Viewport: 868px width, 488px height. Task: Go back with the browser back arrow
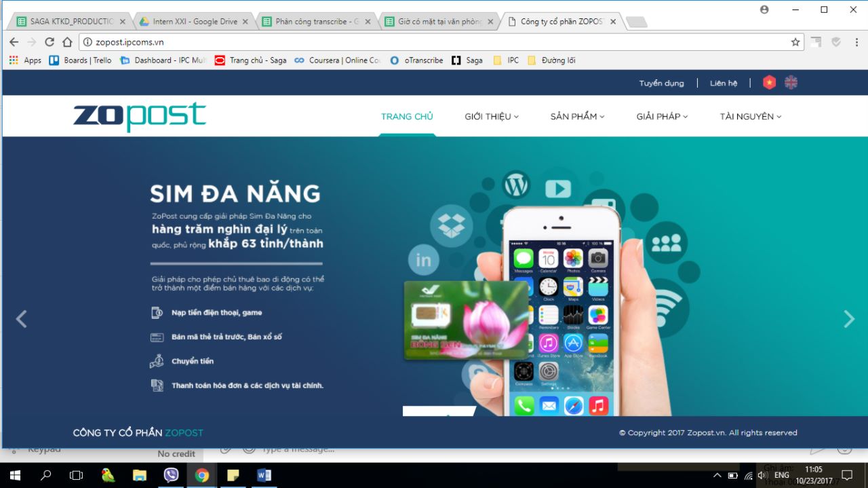(x=14, y=42)
